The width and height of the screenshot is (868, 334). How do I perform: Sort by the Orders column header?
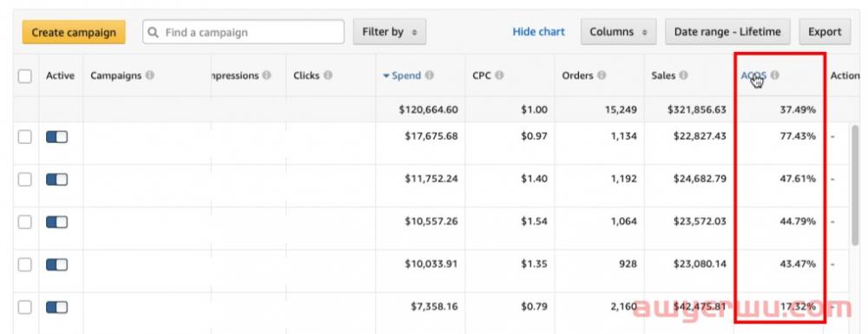point(577,75)
